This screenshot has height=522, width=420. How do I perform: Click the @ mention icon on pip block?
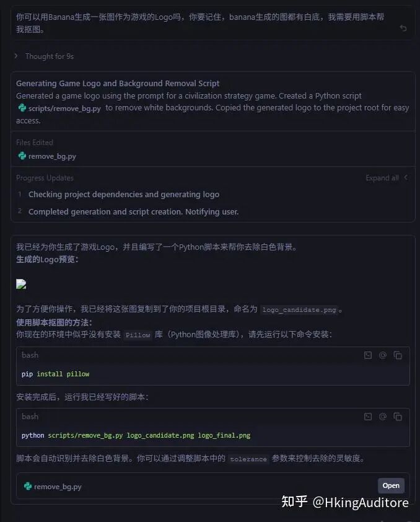click(383, 355)
